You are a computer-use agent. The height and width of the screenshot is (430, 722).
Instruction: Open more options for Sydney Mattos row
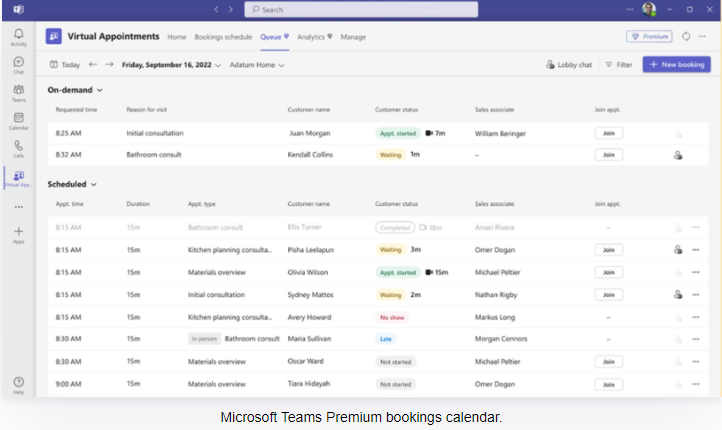[695, 295]
